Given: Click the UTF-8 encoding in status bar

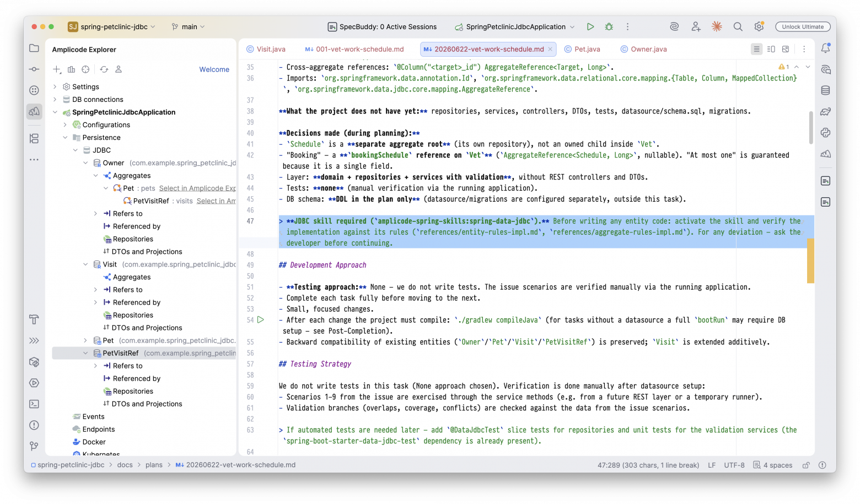Looking at the screenshot, I should click(x=734, y=465).
